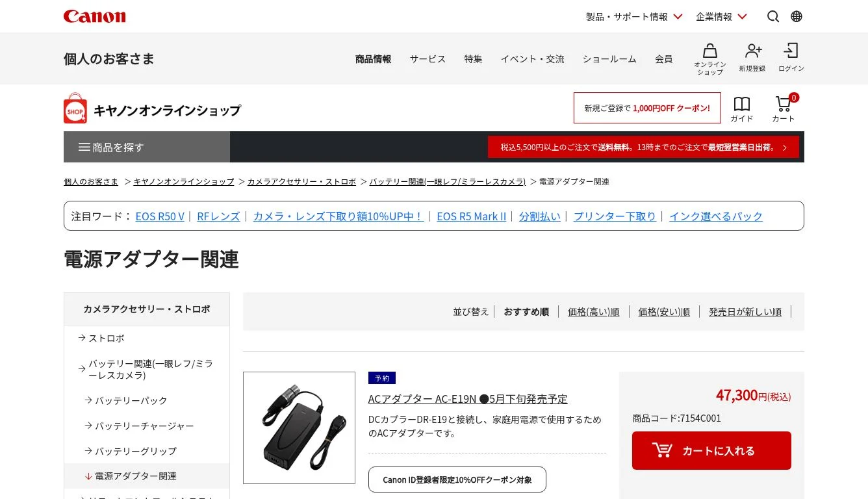Select バッテリーチャージャー in sidebar

(x=144, y=426)
